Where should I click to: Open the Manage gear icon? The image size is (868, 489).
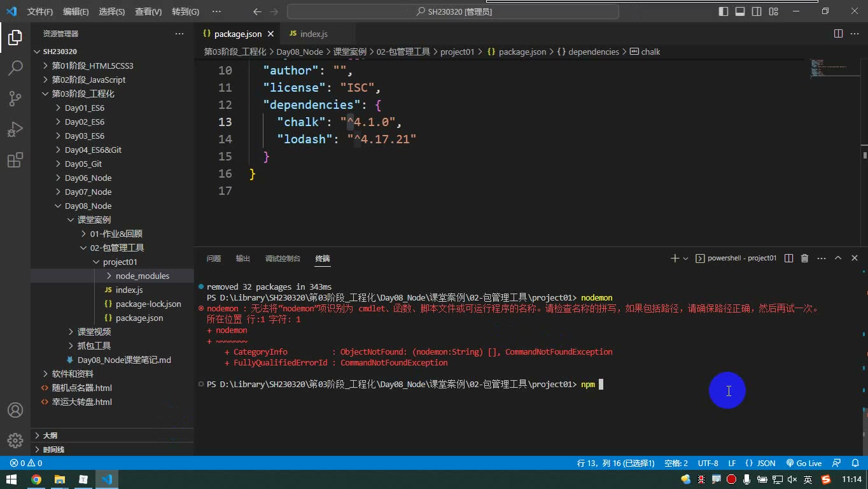tap(15, 441)
